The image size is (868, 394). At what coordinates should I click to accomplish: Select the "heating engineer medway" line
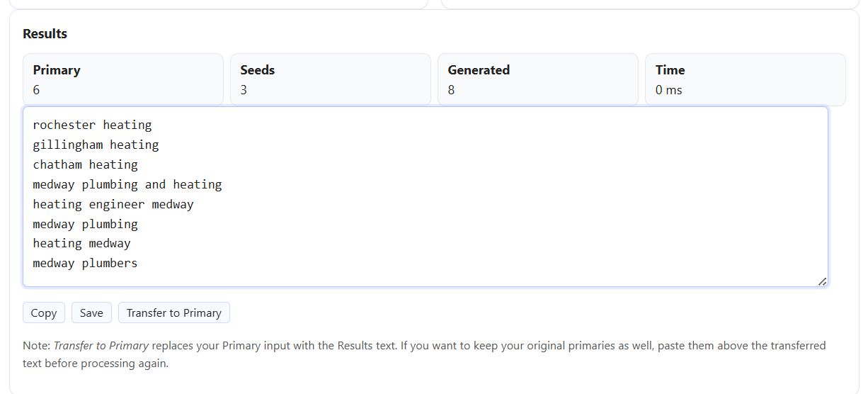click(113, 205)
